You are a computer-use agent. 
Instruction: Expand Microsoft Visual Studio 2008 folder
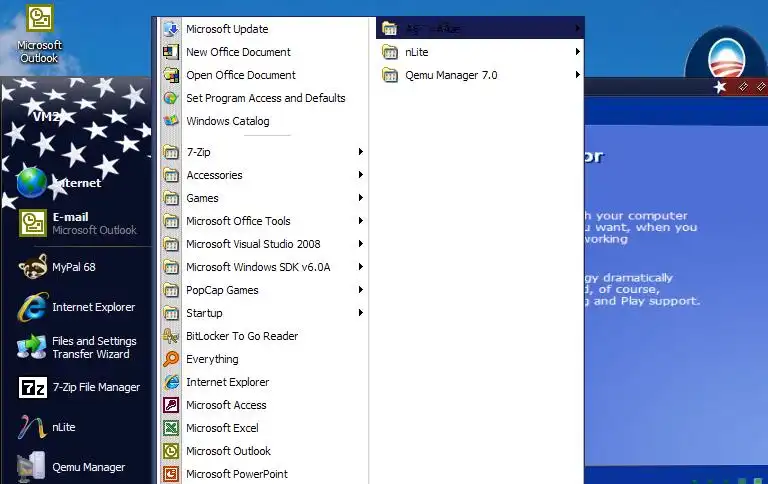click(x=264, y=244)
